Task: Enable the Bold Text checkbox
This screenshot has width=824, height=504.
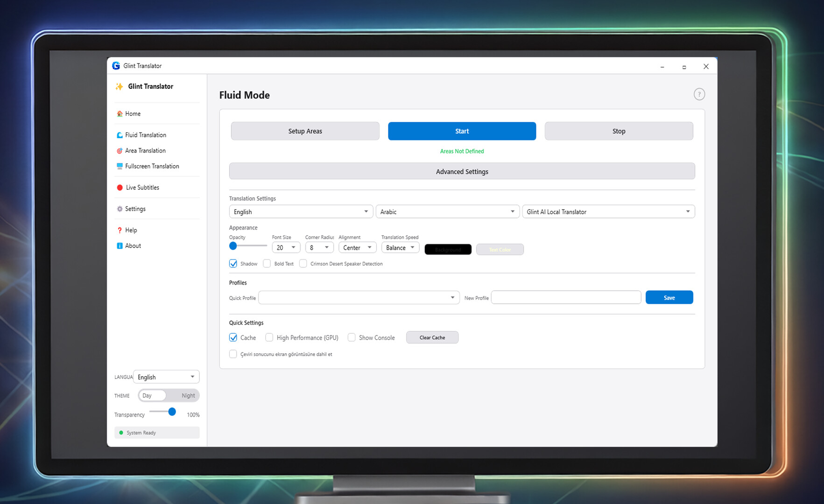Action: pos(267,264)
